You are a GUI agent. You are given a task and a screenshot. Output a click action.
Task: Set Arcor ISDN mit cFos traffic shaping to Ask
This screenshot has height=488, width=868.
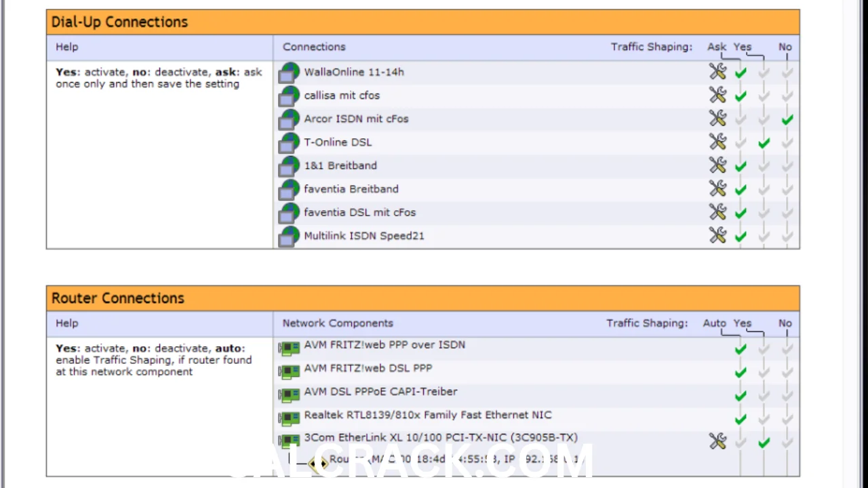[x=741, y=119]
